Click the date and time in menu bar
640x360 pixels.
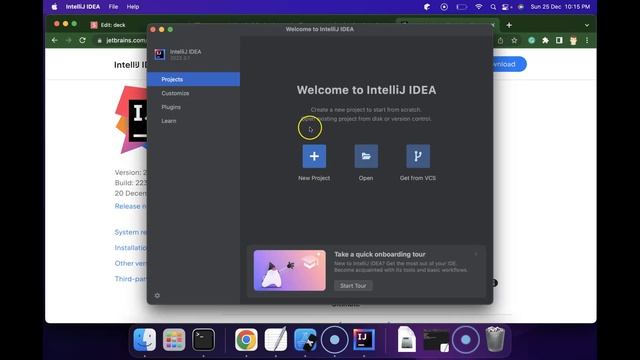tap(560, 7)
